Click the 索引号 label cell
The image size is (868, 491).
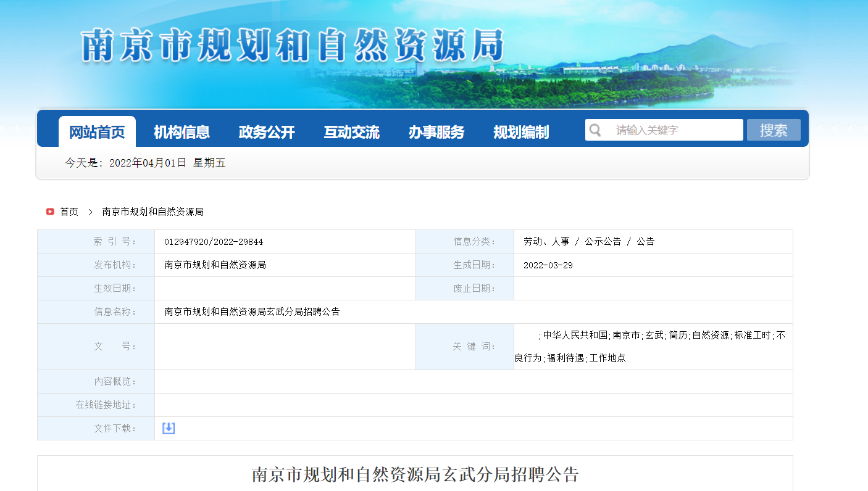96,242
